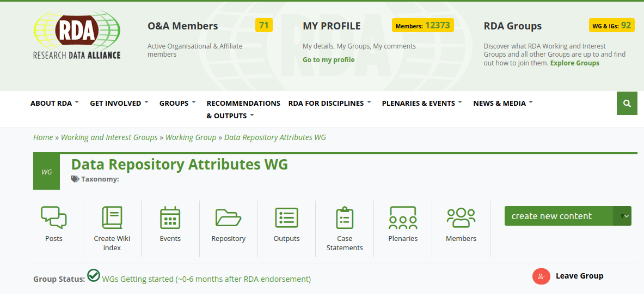
Task: Click 'Active Organisational & Affiliate members' text
Action: pyautogui.click(x=195, y=50)
